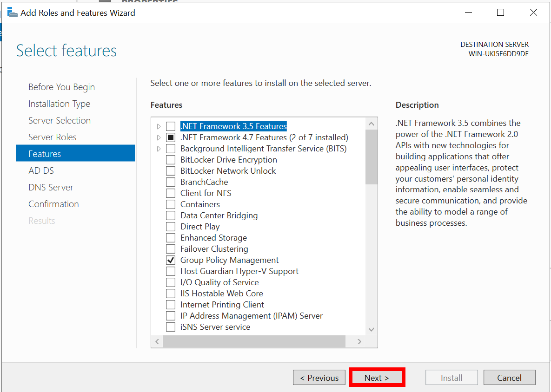This screenshot has width=551, height=392.
Task: Expand the .NET Framework 3.5 Features node
Action: 159,126
